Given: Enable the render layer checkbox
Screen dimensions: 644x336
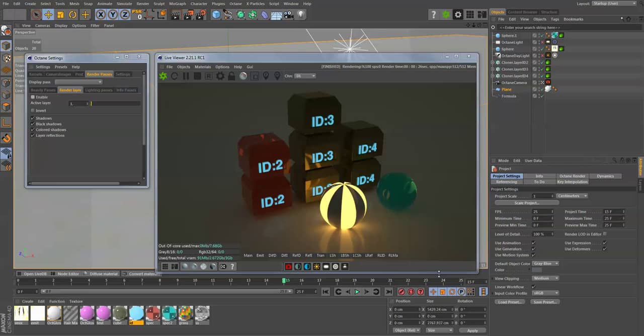Looking at the screenshot, I should [x=33, y=97].
